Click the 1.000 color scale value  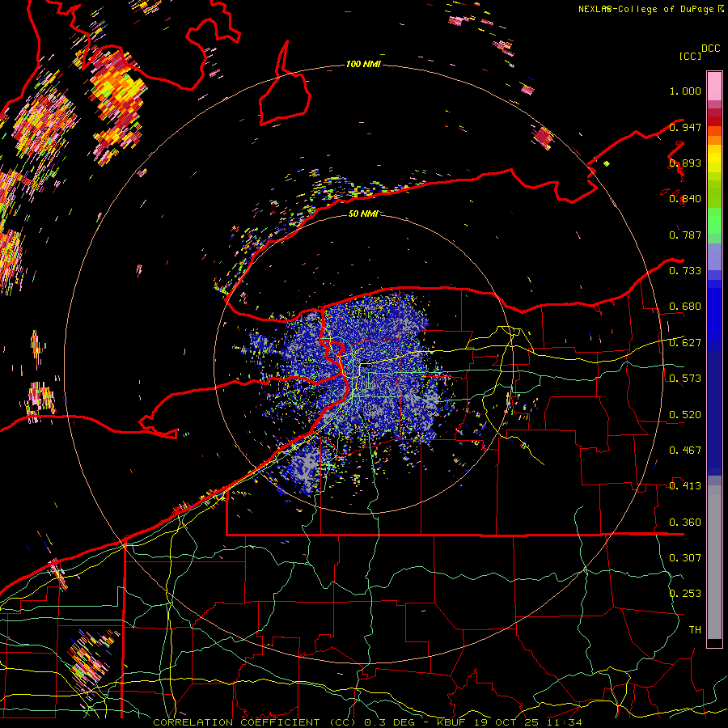pos(685,91)
